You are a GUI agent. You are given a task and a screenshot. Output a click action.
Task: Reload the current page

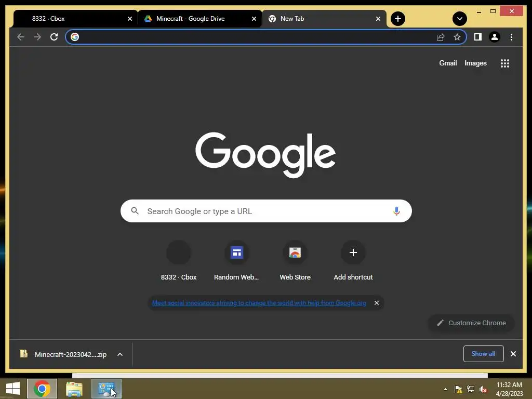54,37
